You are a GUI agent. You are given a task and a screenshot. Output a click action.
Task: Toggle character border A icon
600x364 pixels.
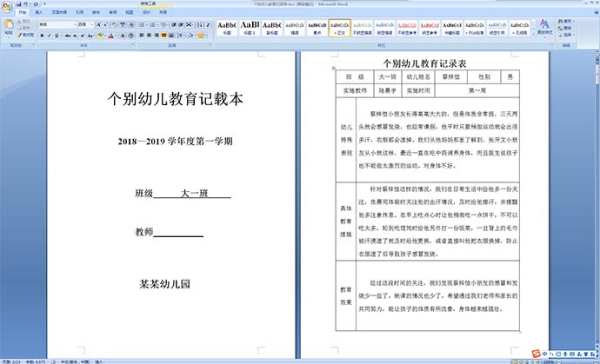click(131, 24)
